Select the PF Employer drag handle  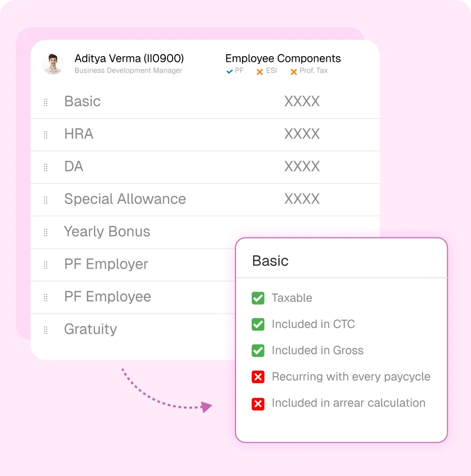click(46, 265)
